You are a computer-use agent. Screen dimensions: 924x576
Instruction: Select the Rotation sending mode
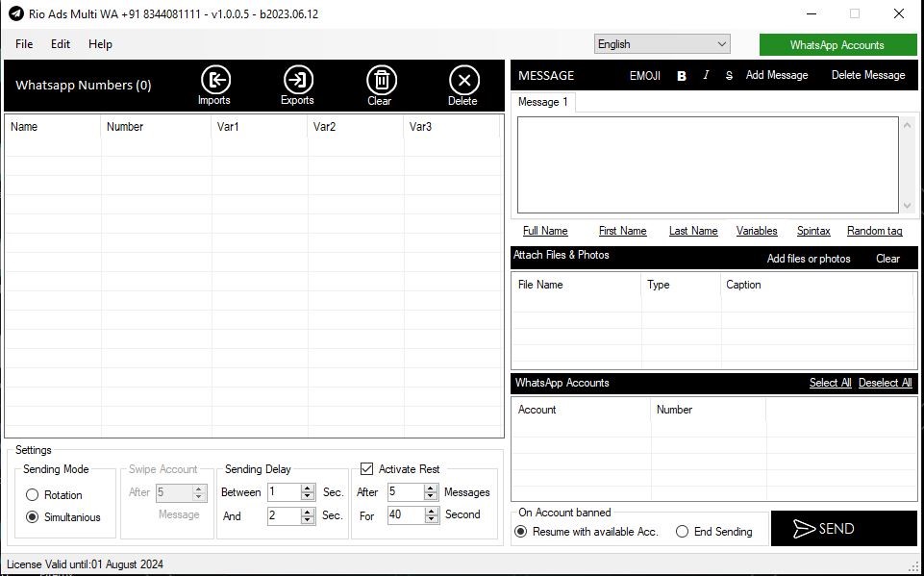pos(33,495)
